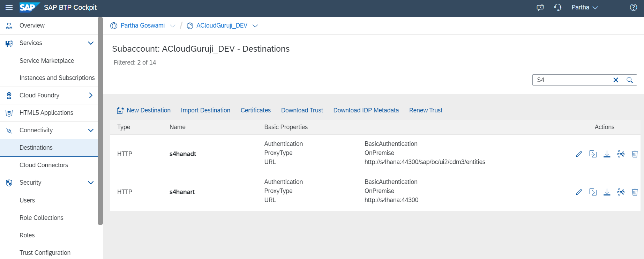Clone the s4hanadt destination
This screenshot has width=644, height=259.
tap(593, 154)
